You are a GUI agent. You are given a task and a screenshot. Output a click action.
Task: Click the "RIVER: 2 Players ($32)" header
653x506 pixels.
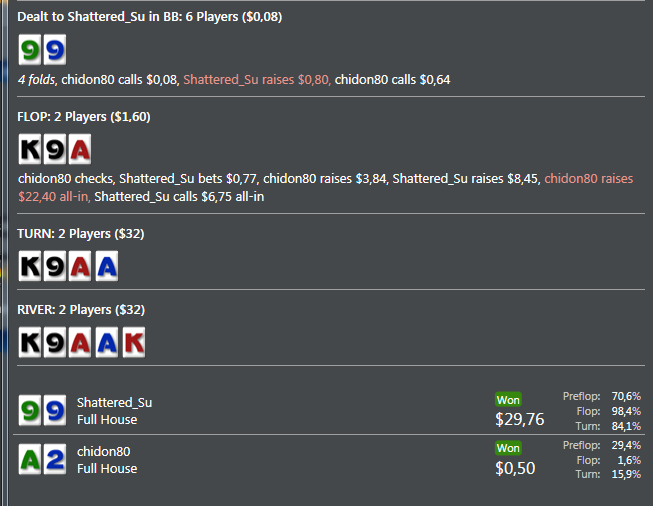(80, 309)
